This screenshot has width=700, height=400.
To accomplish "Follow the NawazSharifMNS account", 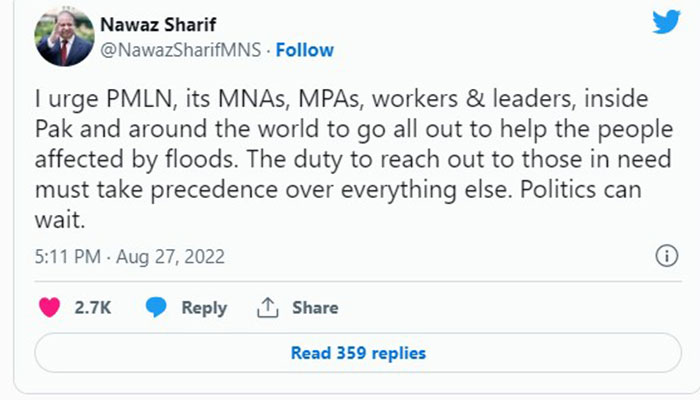I will [304, 50].
